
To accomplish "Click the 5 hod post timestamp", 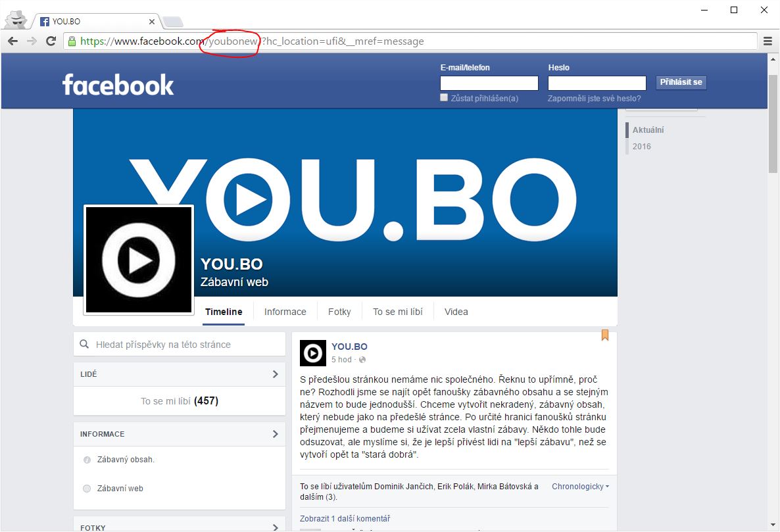I will coord(341,360).
